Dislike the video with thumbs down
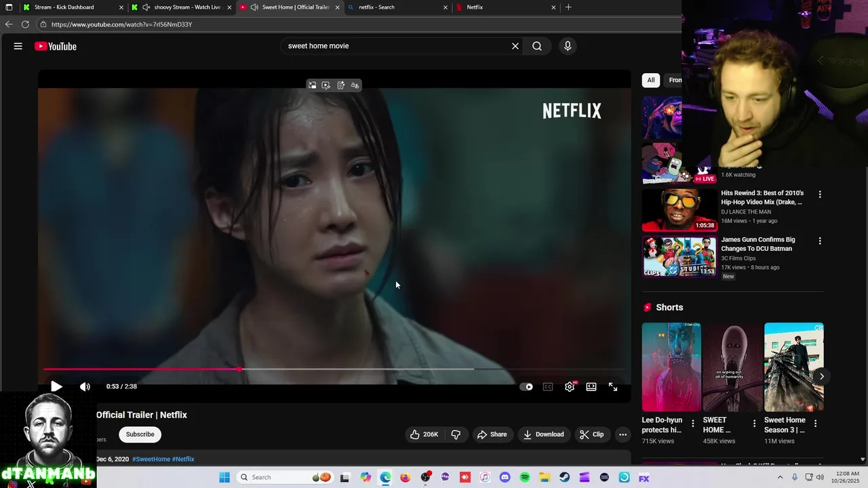 [x=456, y=434]
